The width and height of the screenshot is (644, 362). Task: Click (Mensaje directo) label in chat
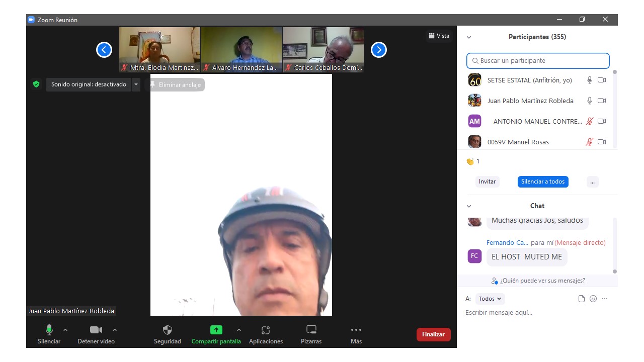click(580, 242)
